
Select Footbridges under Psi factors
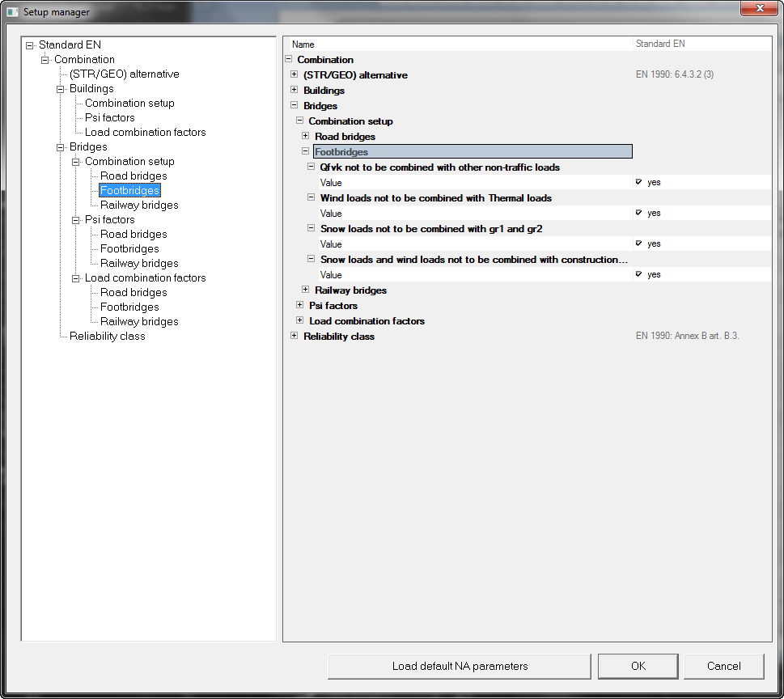(129, 248)
